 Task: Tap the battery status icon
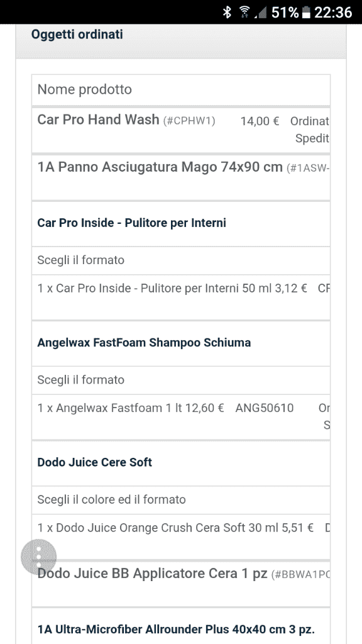point(306,13)
